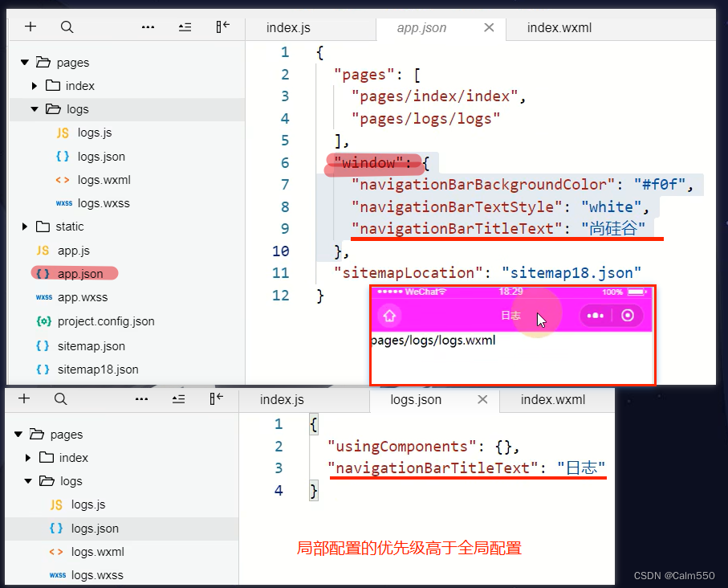This screenshot has width=728, height=588.
Task: Select the app.json tab
Action: coord(441,28)
